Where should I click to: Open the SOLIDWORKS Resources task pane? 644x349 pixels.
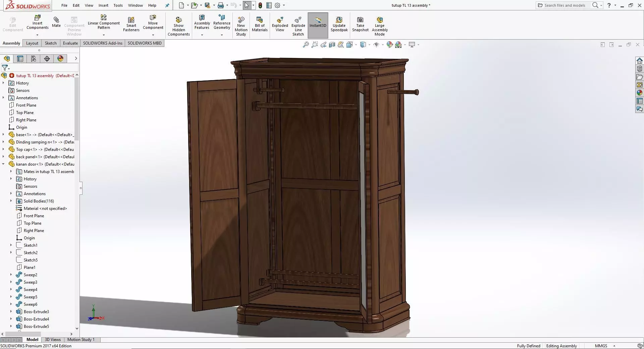click(x=640, y=61)
